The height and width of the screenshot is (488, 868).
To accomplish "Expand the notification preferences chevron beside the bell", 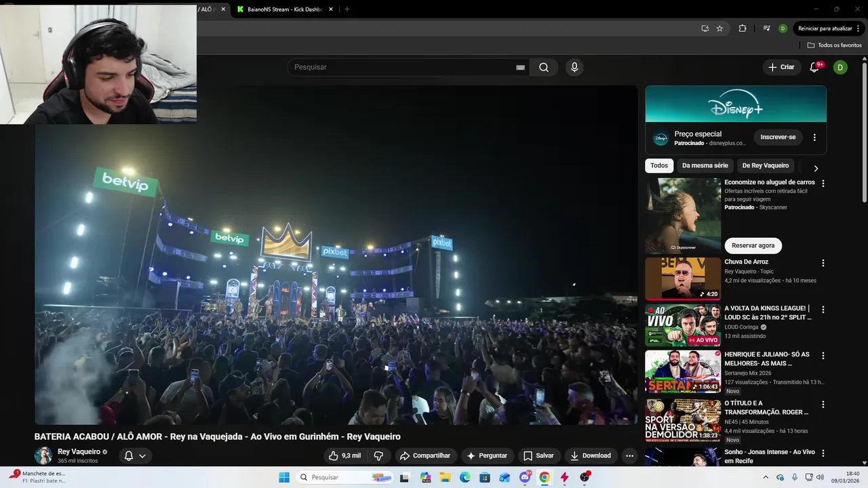I will pos(142,455).
